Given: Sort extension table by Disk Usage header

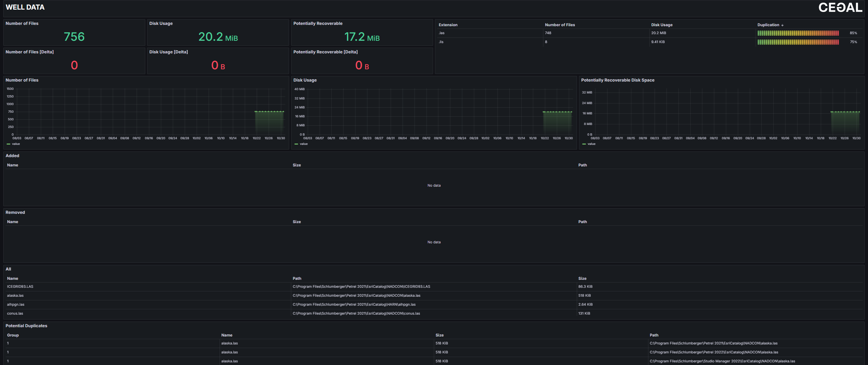Looking at the screenshot, I should pos(661,25).
